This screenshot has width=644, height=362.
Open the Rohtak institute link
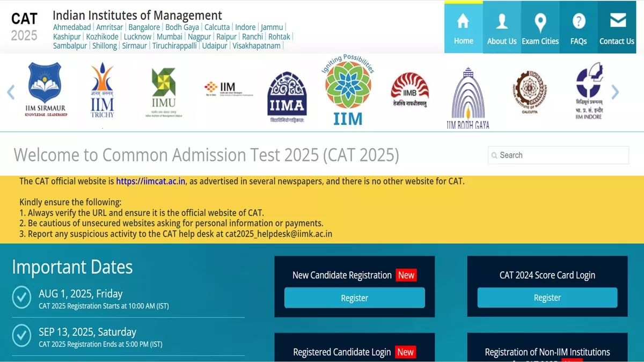279,37
